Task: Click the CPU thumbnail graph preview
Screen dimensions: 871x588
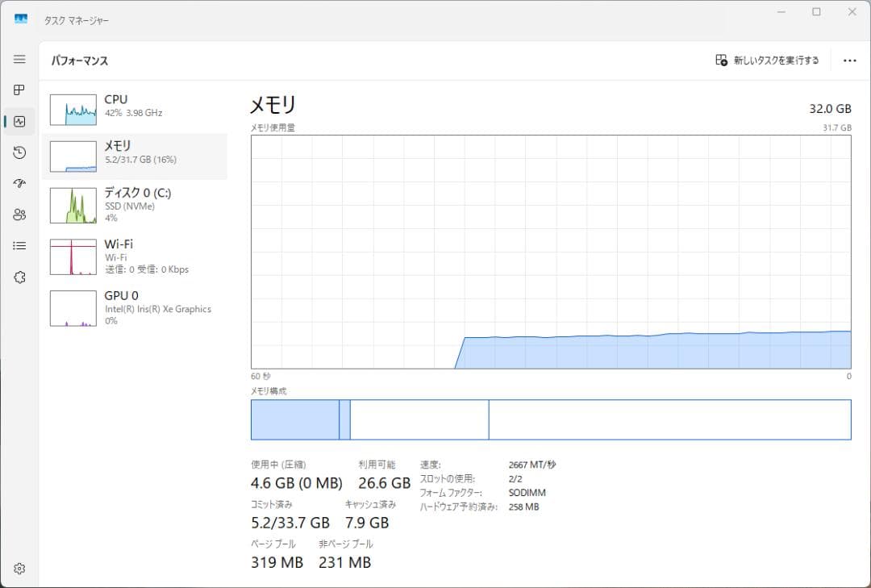Action: tap(73, 109)
